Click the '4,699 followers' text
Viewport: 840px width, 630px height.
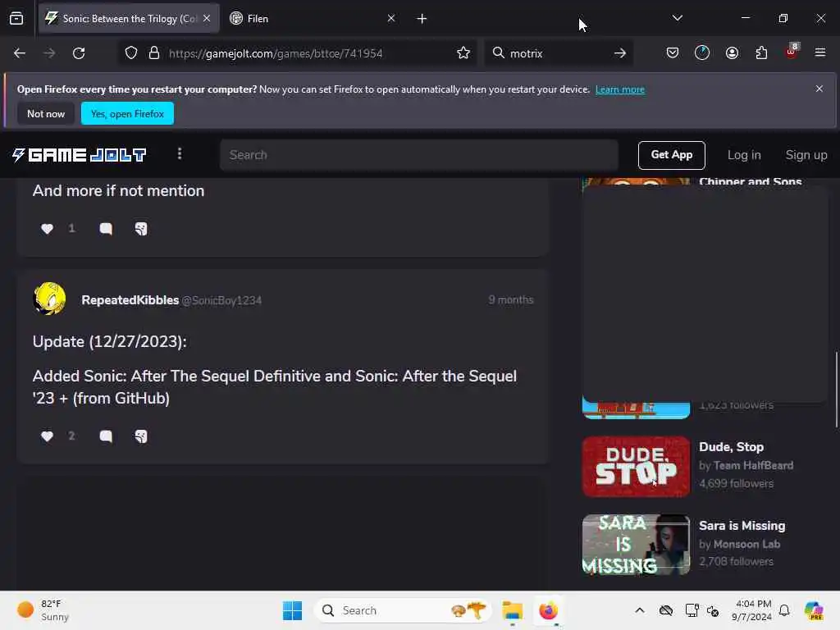point(736,483)
